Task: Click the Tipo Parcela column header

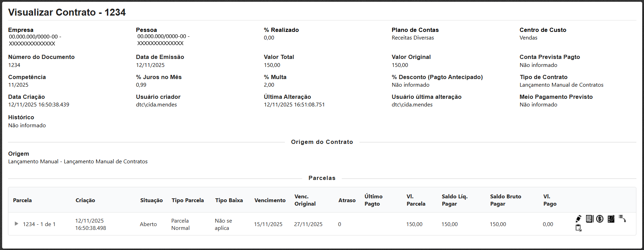Action: point(187,200)
